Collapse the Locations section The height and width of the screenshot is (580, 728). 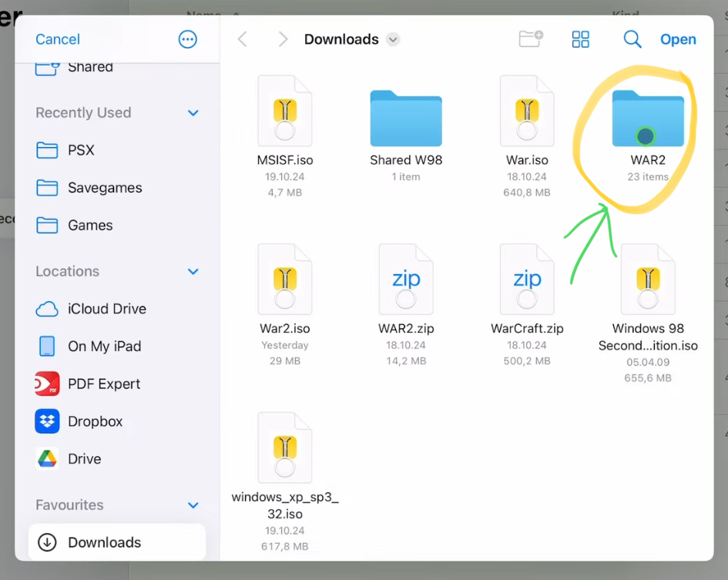click(193, 272)
